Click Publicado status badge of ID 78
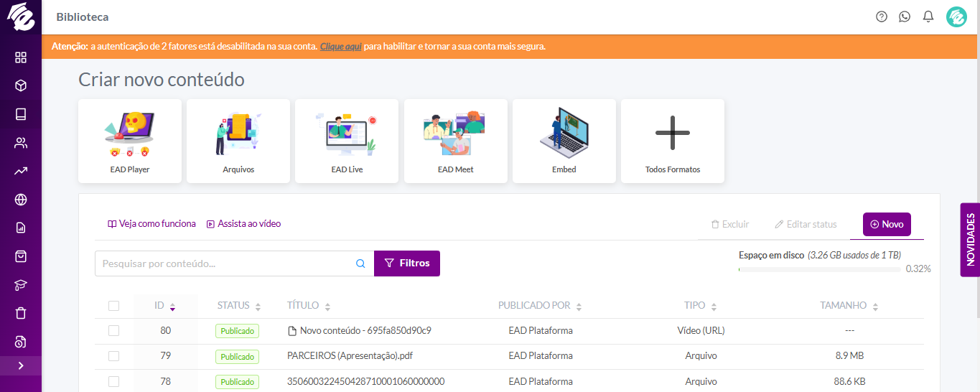Viewport: 980px width, 392px height. point(237,381)
